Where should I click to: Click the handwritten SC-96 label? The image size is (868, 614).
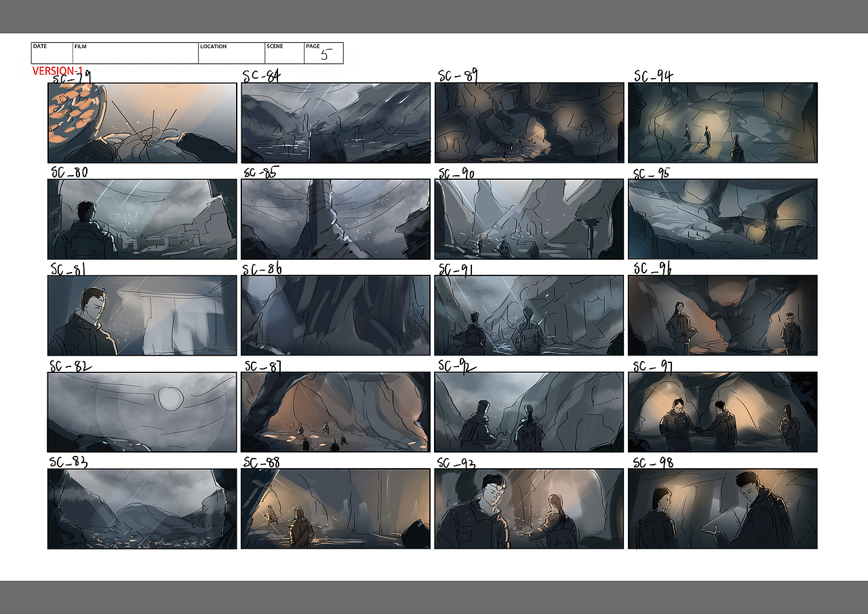tap(652, 269)
